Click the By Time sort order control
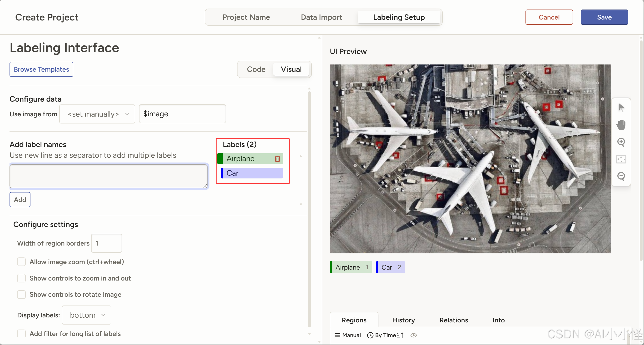Image resolution: width=644 pixels, height=345 pixels. (x=385, y=335)
